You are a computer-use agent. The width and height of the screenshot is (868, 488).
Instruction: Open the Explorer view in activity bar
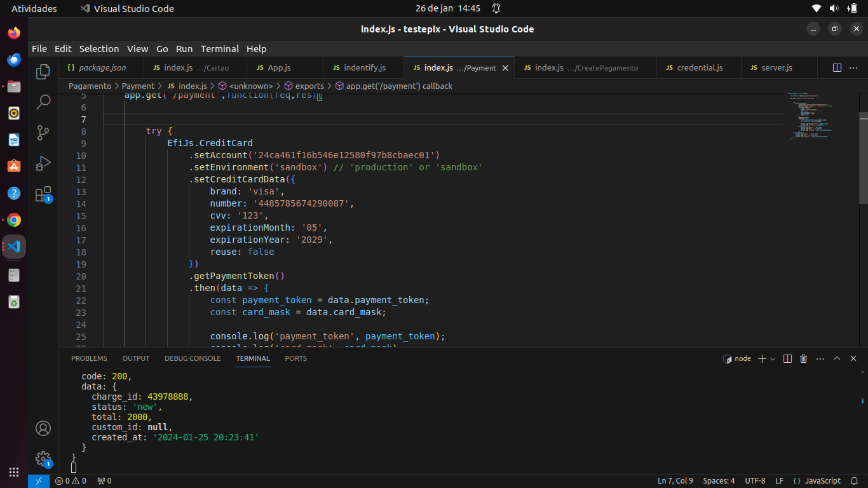(43, 71)
